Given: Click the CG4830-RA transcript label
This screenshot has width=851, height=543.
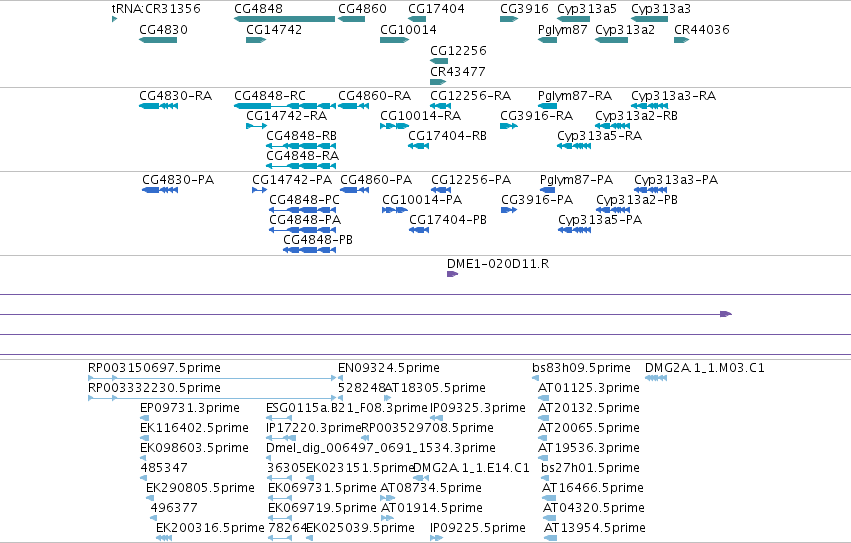Looking at the screenshot, I should (x=176, y=96).
